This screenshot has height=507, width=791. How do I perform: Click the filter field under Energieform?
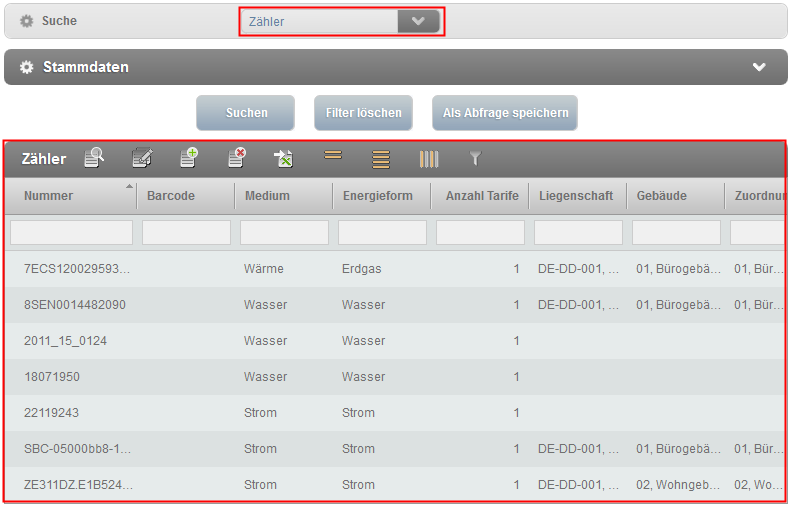pos(383,233)
